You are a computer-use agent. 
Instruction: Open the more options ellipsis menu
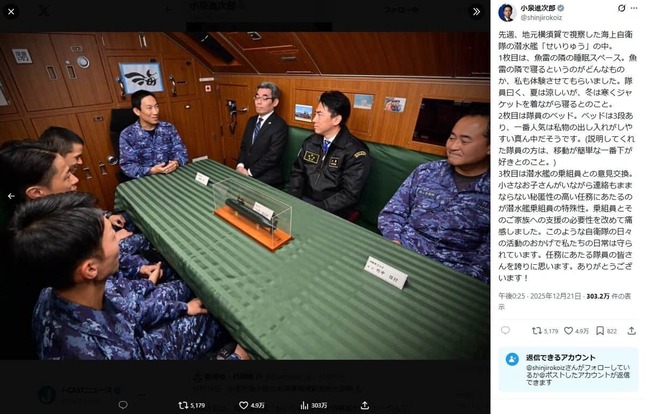pos(633,8)
